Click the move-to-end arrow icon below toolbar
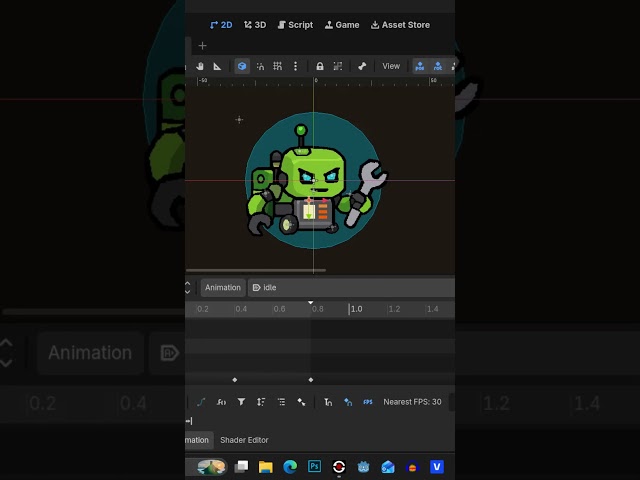 point(189,421)
